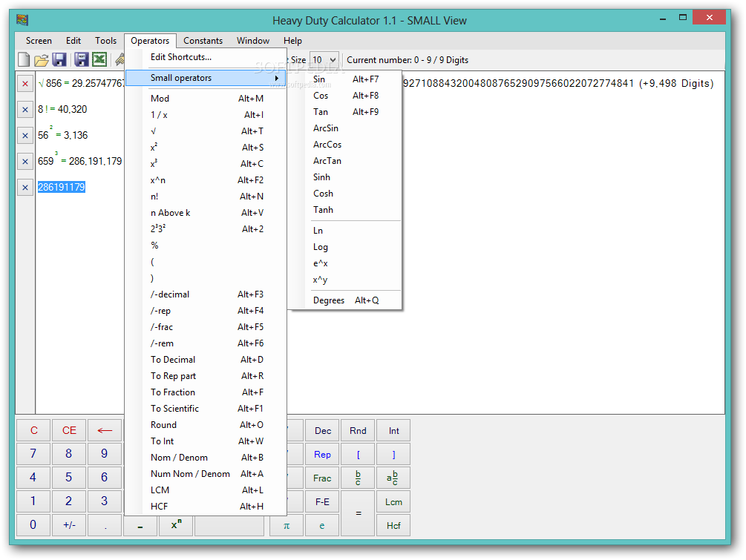This screenshot has width=746, height=560.
Task: Select To Scientific menu item
Action: pos(206,409)
